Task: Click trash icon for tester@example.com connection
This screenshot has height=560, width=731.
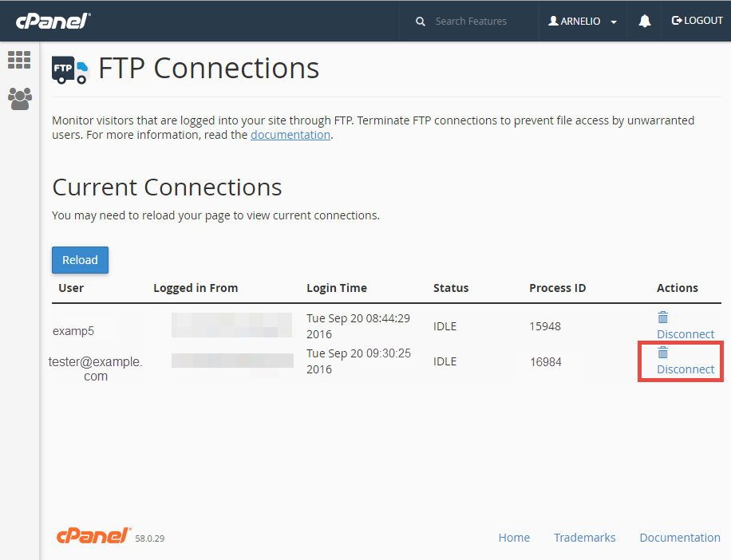Action: point(662,353)
